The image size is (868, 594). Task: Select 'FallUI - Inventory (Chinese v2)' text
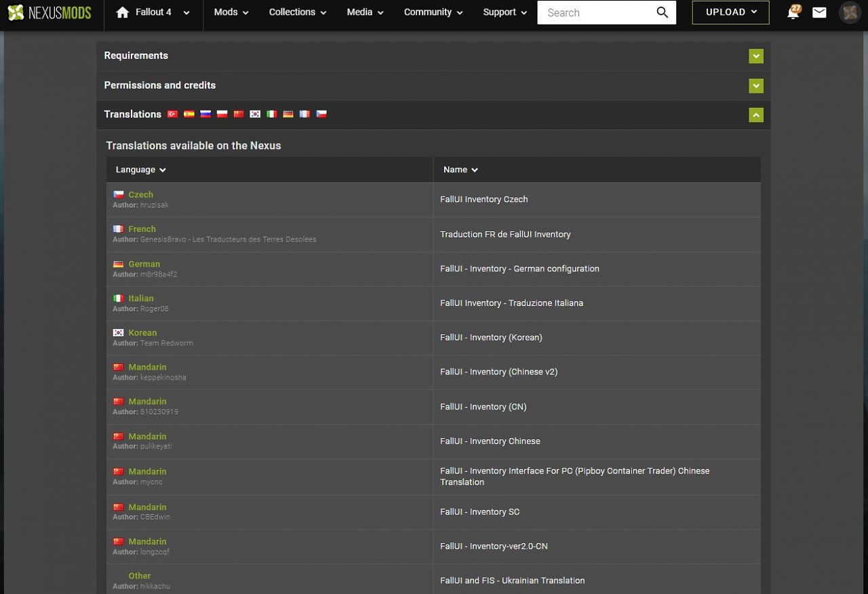[x=498, y=372]
